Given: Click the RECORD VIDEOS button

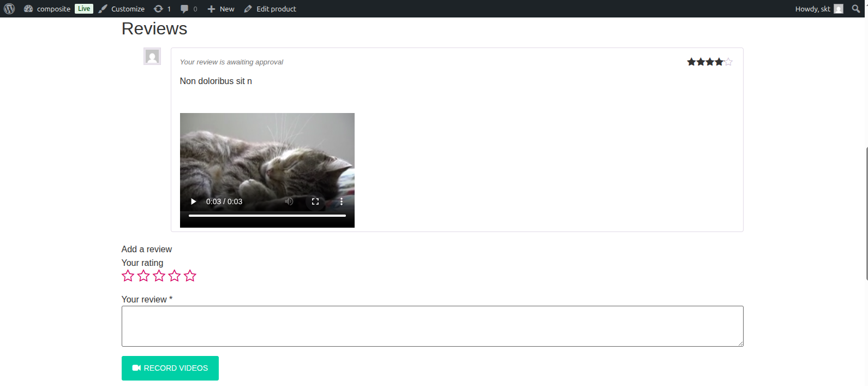Looking at the screenshot, I should [x=170, y=368].
